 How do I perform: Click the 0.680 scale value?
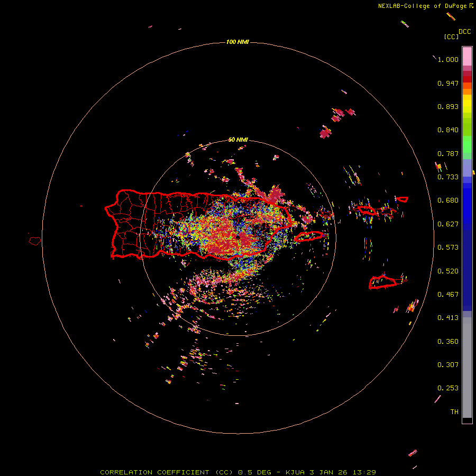pos(448,200)
